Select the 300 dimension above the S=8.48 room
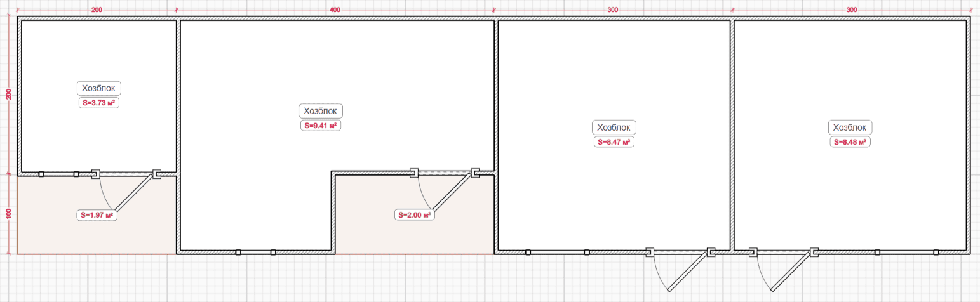 pyautogui.click(x=852, y=10)
